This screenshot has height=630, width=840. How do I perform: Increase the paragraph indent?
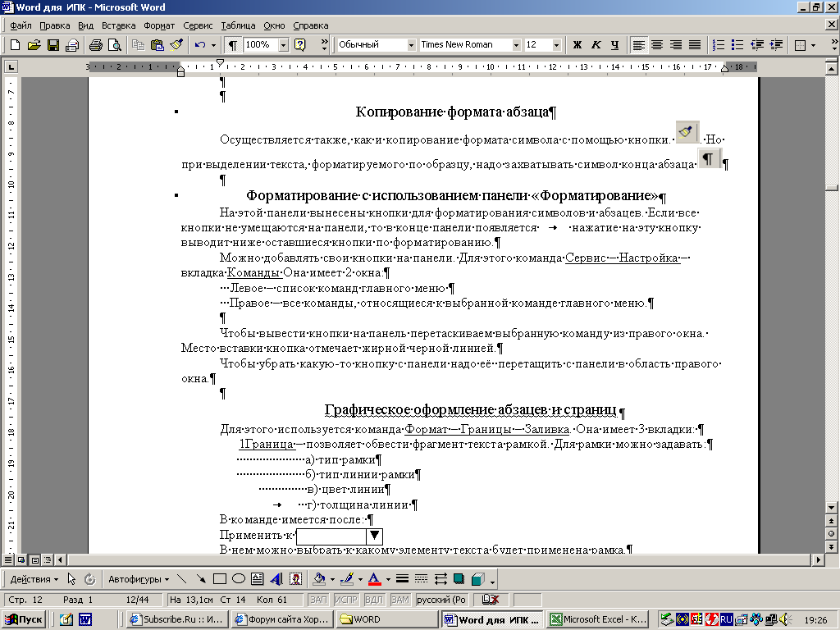[x=776, y=45]
